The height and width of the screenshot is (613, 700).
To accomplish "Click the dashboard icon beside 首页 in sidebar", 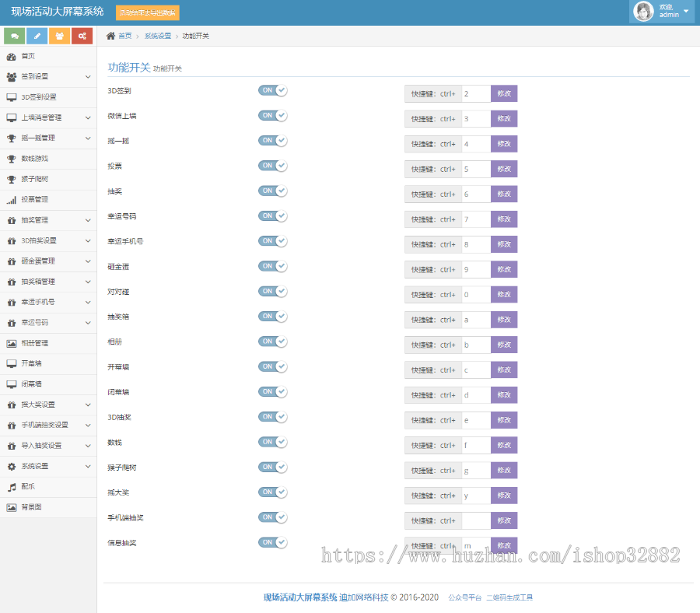I will point(11,57).
